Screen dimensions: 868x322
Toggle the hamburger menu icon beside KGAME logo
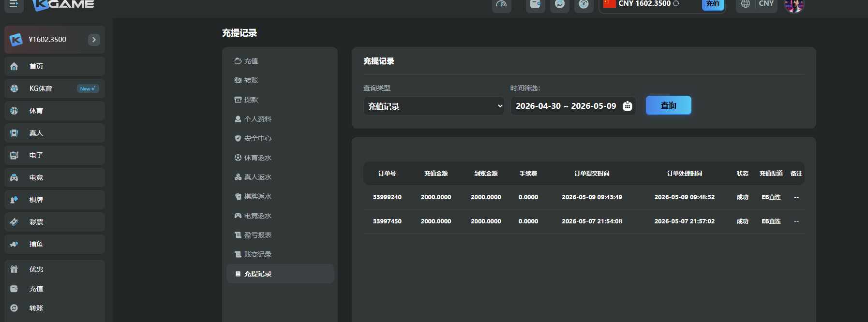(14, 4)
